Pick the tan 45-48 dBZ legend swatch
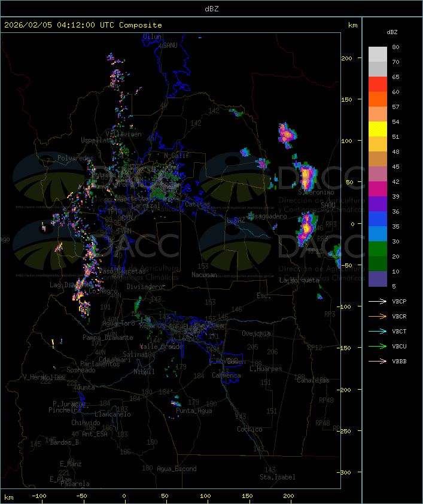This screenshot has width=423, height=504. coord(378,159)
